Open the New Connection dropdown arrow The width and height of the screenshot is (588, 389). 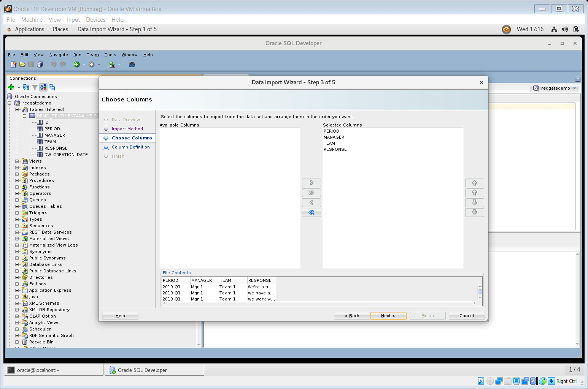click(x=19, y=87)
